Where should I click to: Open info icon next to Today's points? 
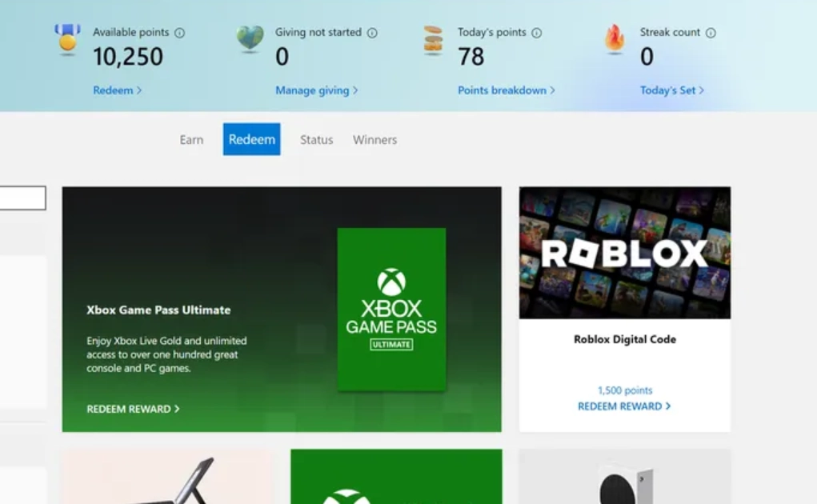point(537,33)
